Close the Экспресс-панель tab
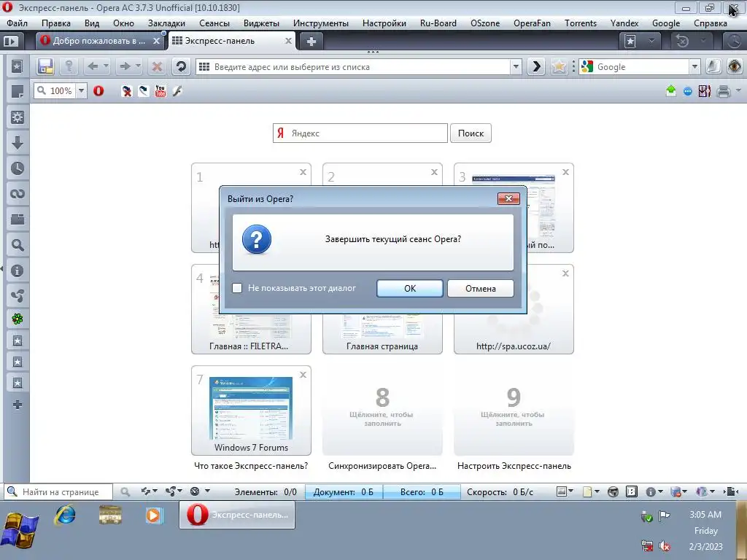The image size is (747, 560). (287, 41)
